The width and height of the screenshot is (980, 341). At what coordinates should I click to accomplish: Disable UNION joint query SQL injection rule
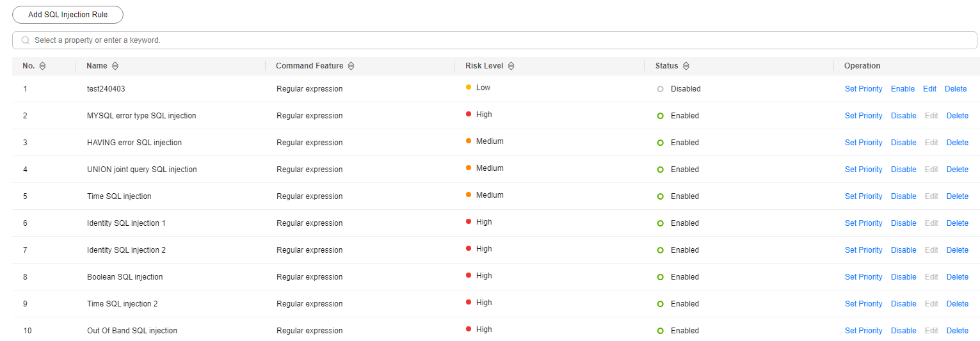point(904,170)
